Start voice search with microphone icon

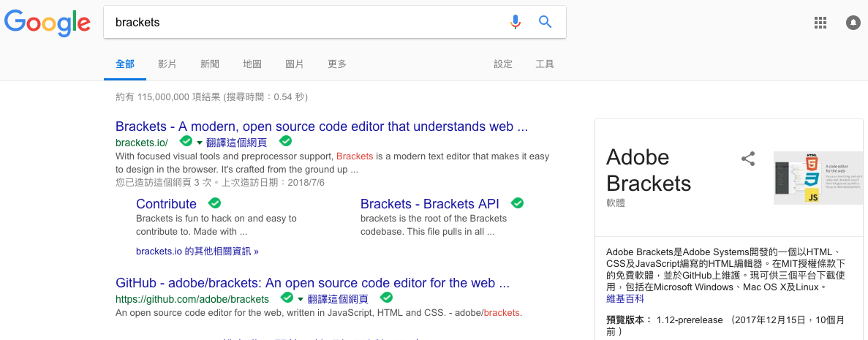(x=516, y=22)
